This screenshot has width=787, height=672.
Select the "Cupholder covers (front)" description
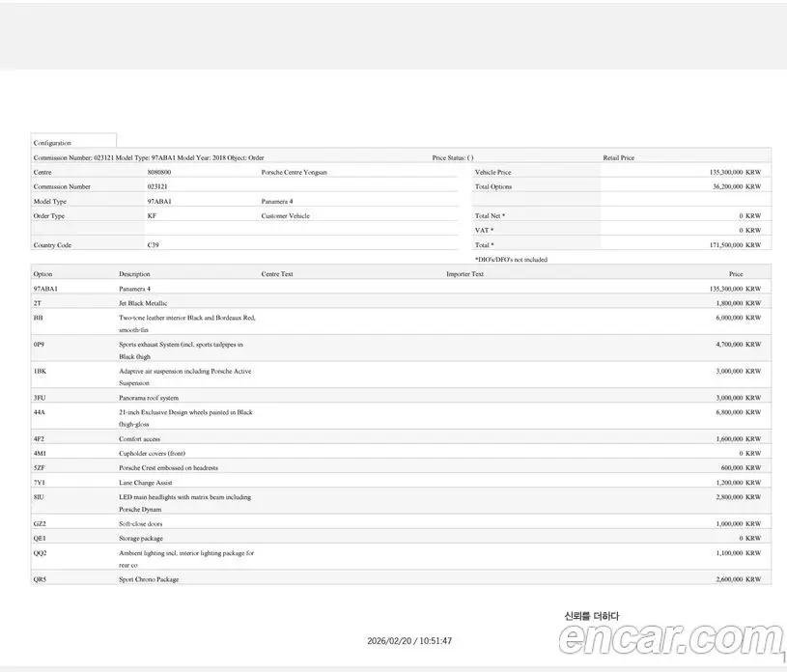pyautogui.click(x=152, y=453)
